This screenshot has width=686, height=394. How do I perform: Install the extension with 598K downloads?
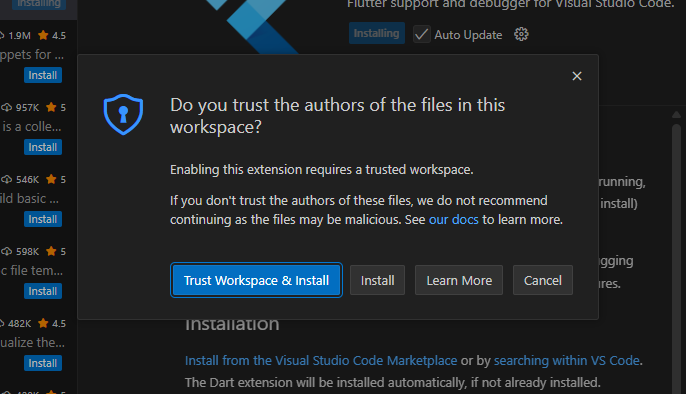[x=43, y=291]
